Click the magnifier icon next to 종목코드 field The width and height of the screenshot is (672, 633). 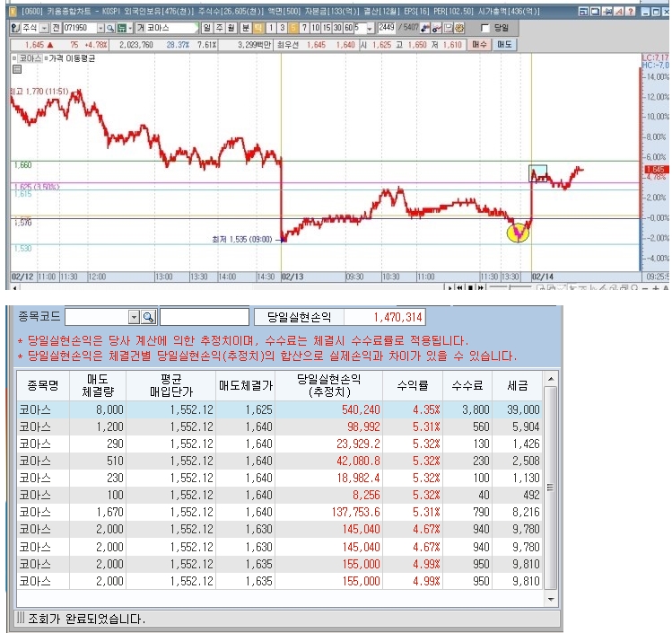pos(149,317)
